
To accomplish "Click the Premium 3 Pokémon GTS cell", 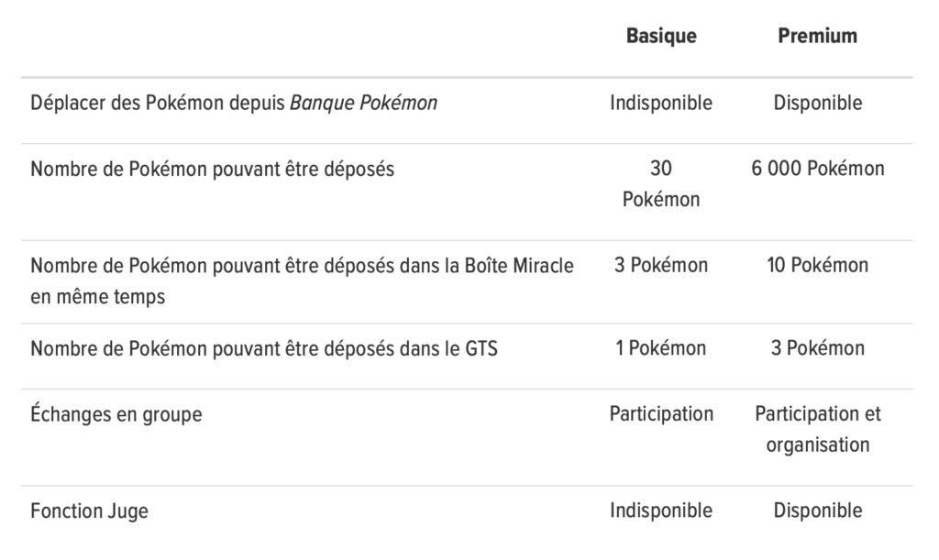I will [x=817, y=348].
